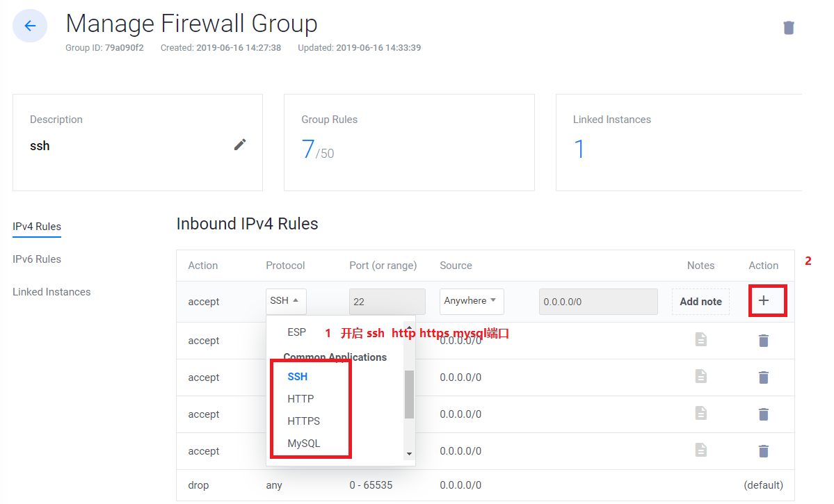
Task: Edit the ssh description with the pencil icon
Action: click(x=240, y=145)
